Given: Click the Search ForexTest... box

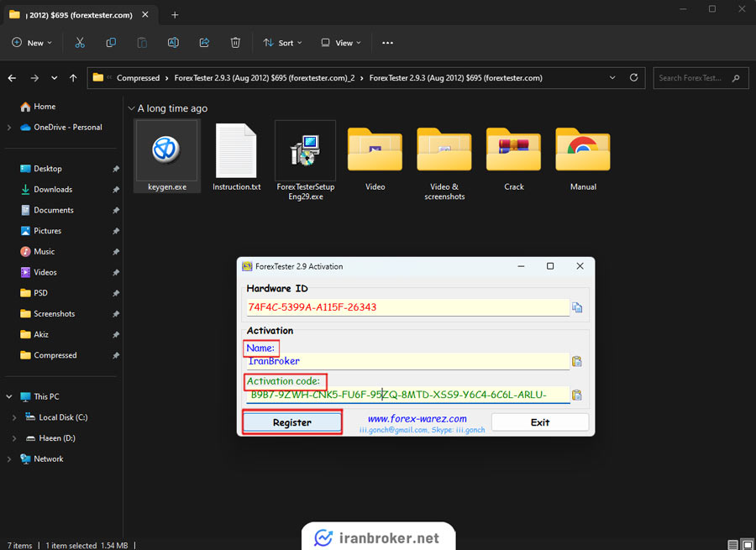Looking at the screenshot, I should pyautogui.click(x=701, y=77).
